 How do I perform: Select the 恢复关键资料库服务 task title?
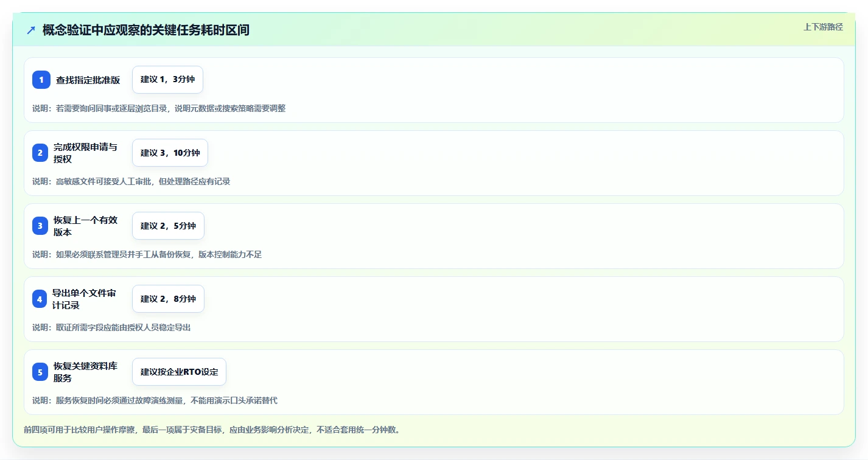85,372
